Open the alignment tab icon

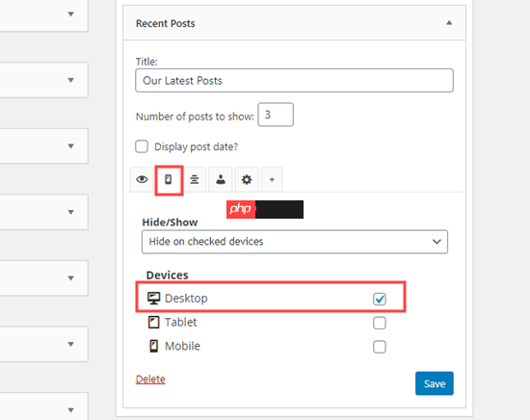click(x=194, y=179)
